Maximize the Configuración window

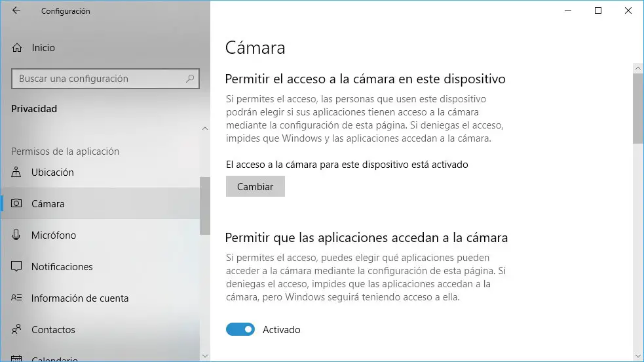click(598, 11)
